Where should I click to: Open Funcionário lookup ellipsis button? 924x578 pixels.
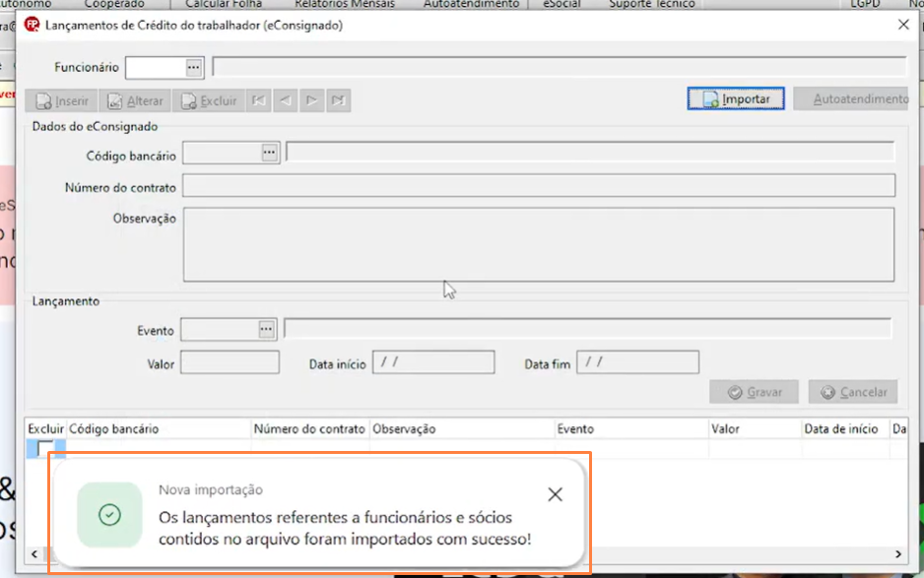pos(193,67)
